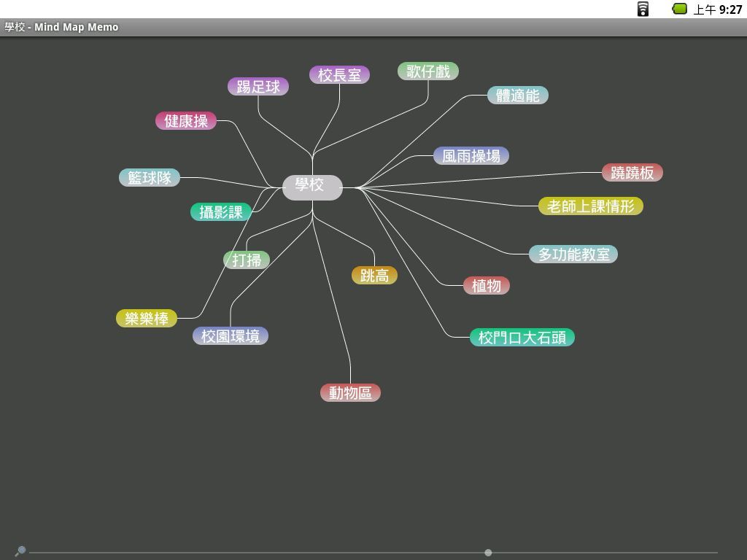Choose the 校門口大石頭 node
The width and height of the screenshot is (747, 560).
click(522, 338)
